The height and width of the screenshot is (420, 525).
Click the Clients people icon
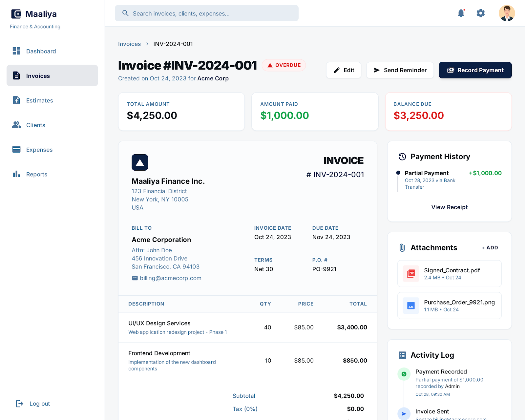tap(16, 125)
